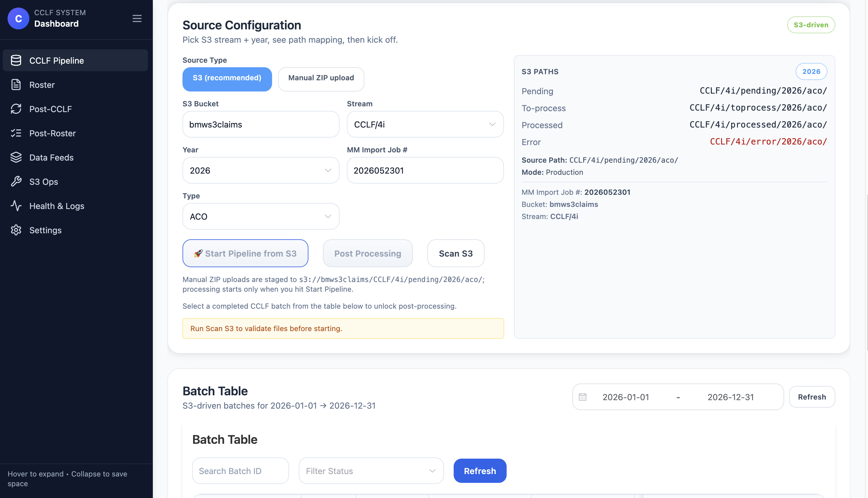
Task: Open the Health & Logs menu label
Action: click(x=57, y=206)
